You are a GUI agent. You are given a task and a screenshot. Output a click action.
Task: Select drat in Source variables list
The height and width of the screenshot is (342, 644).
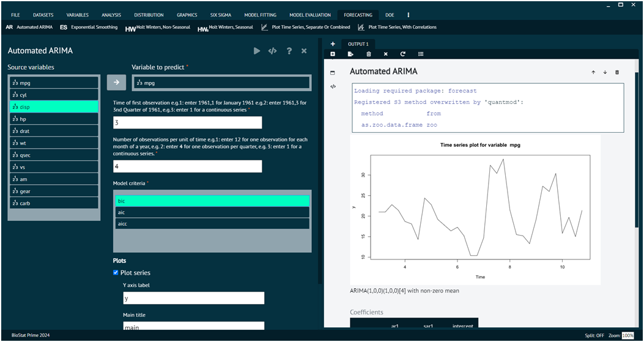tap(54, 131)
